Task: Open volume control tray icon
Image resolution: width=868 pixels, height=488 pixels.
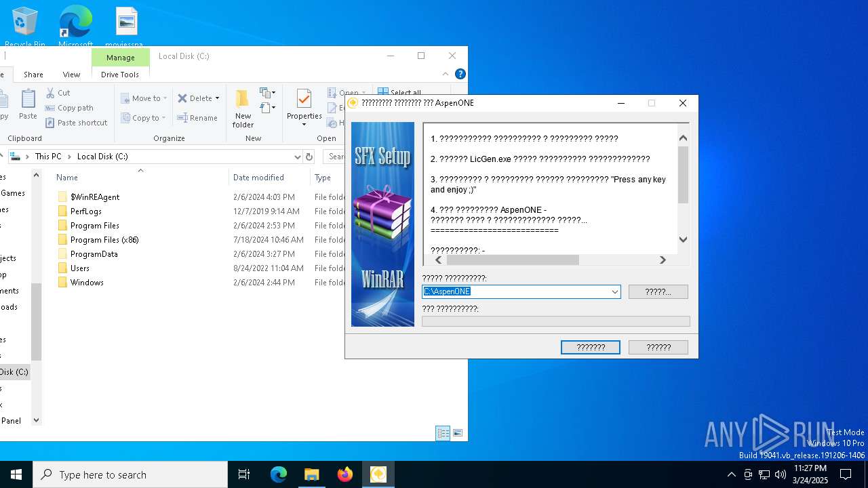Action: (x=781, y=474)
